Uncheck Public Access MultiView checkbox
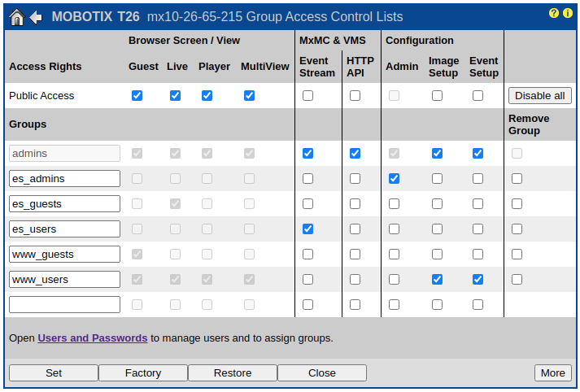This screenshot has height=392, width=580. (249, 96)
